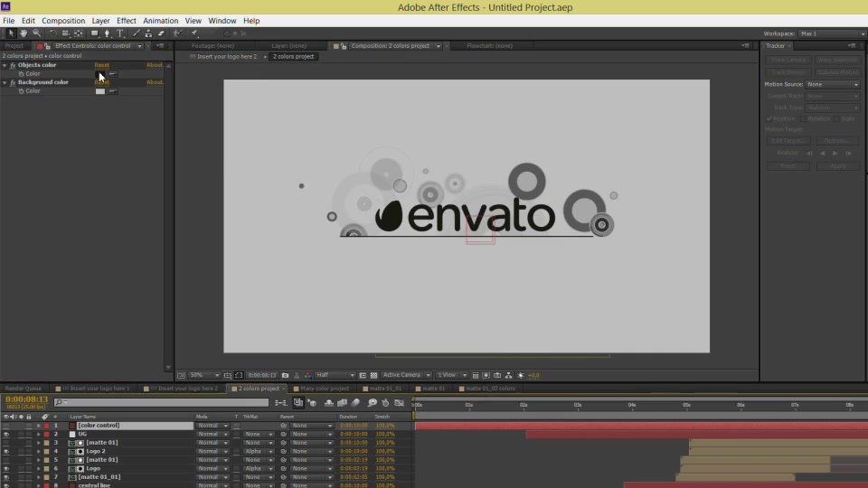Viewport: 868px width, 488px height.
Task: Select the Horizontal Type tool
Action: [120, 33]
